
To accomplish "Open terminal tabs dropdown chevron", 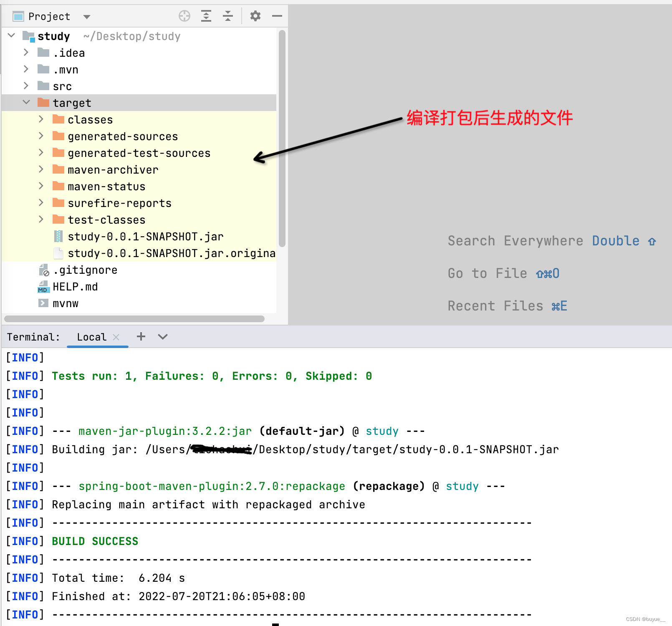I will 163,337.
